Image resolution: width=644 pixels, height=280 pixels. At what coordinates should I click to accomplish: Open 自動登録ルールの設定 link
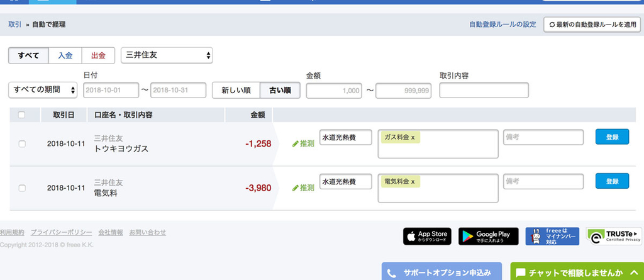click(502, 25)
